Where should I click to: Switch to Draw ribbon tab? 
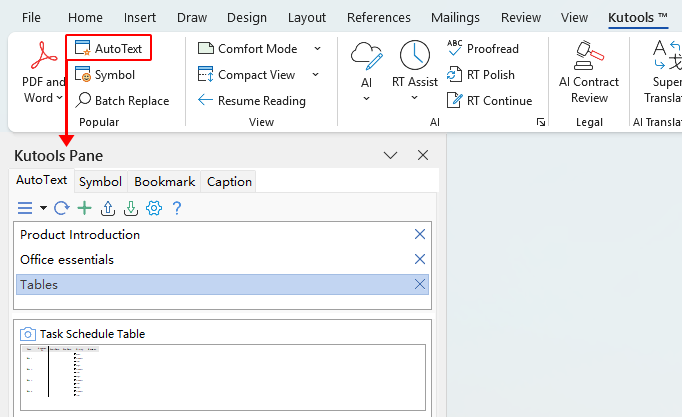pos(192,18)
